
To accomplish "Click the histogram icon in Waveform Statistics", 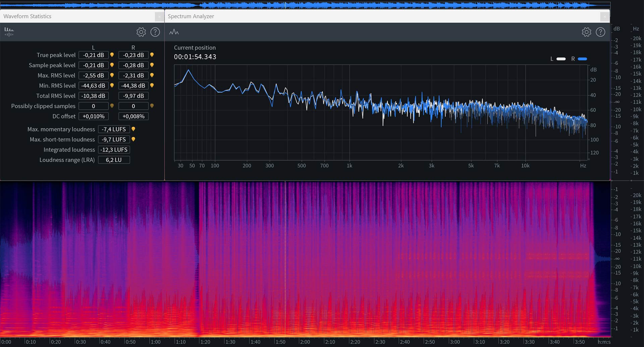I will 9,32.
